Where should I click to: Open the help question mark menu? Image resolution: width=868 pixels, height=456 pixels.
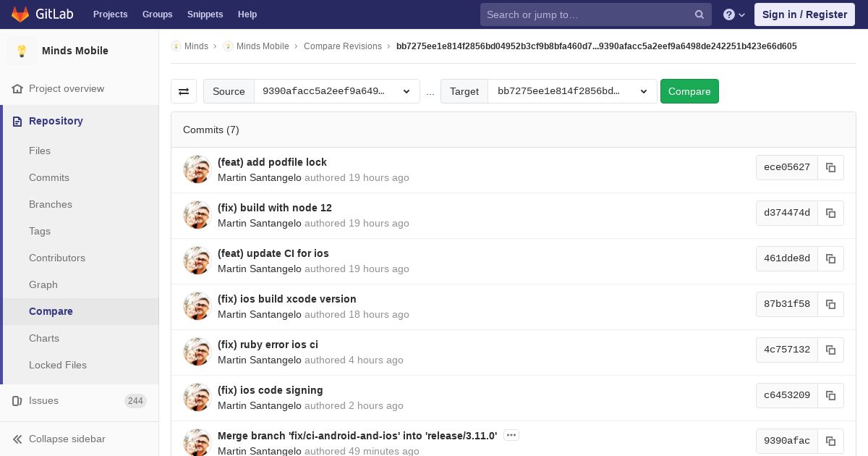734,14
